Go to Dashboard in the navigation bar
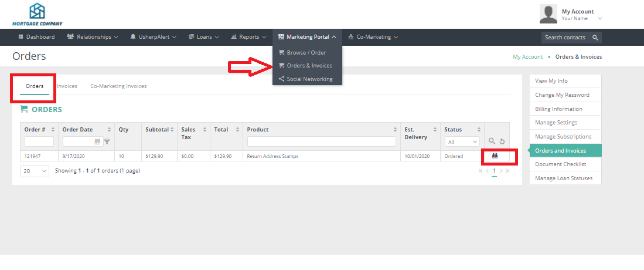 [36, 37]
